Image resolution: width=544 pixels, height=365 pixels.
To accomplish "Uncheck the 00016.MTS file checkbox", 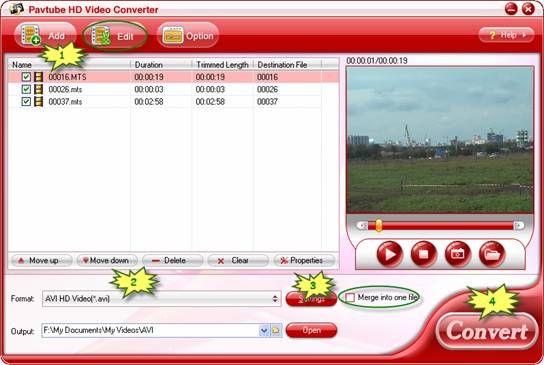I will pos(26,77).
